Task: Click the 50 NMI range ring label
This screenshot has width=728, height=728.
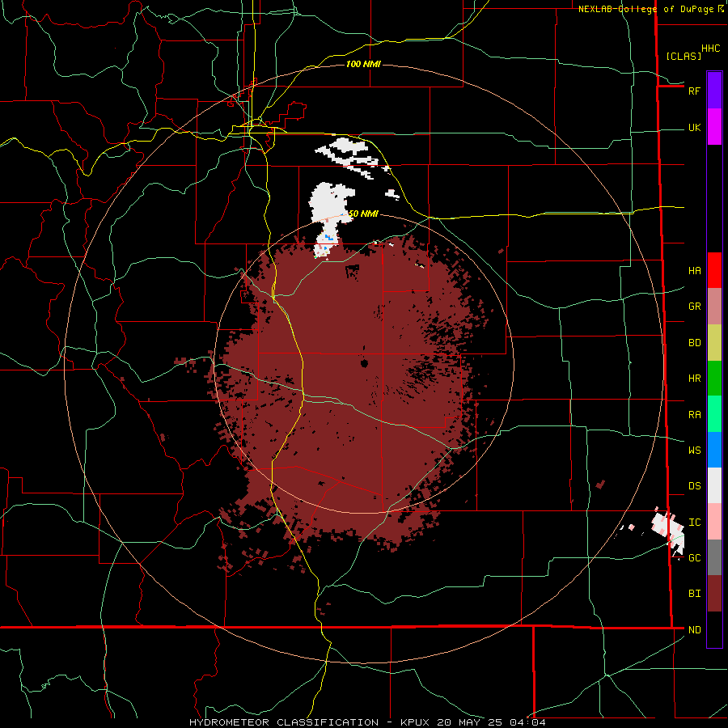Action: click(x=363, y=214)
